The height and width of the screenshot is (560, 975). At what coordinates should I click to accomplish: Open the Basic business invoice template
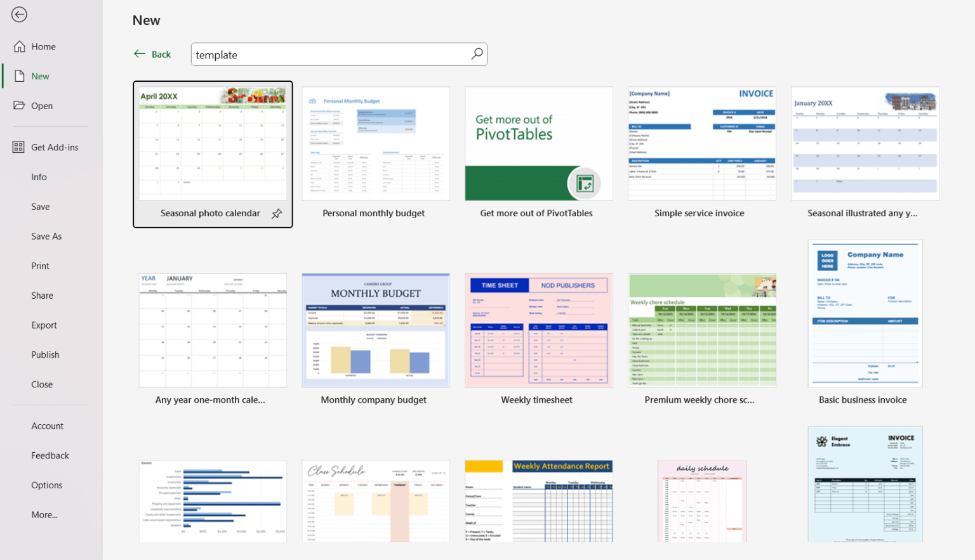click(x=865, y=313)
